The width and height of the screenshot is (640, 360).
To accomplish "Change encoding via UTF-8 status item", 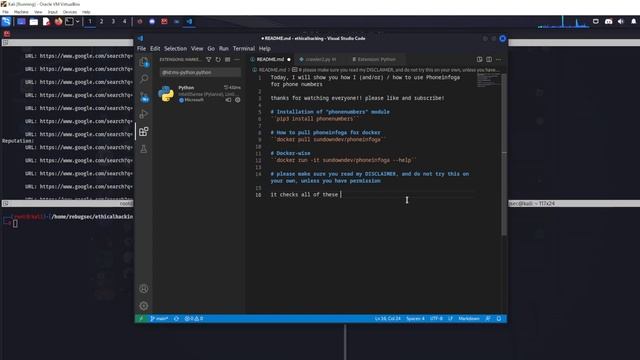I will 436,319.
